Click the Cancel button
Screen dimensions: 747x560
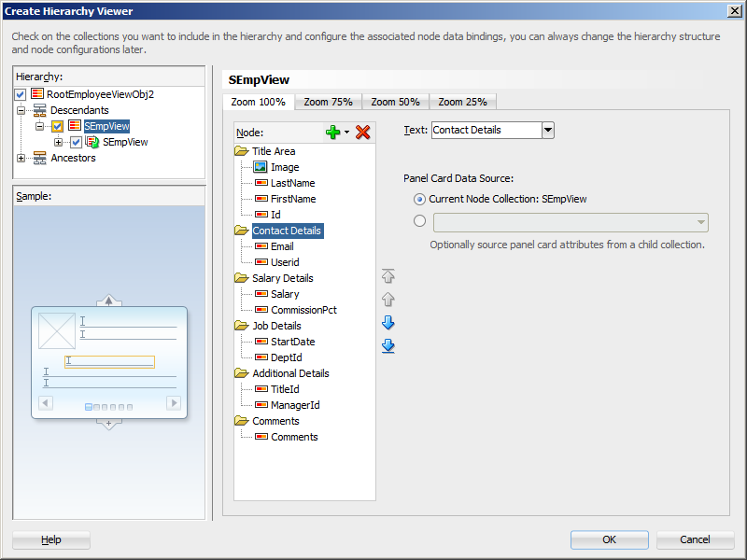(x=695, y=539)
